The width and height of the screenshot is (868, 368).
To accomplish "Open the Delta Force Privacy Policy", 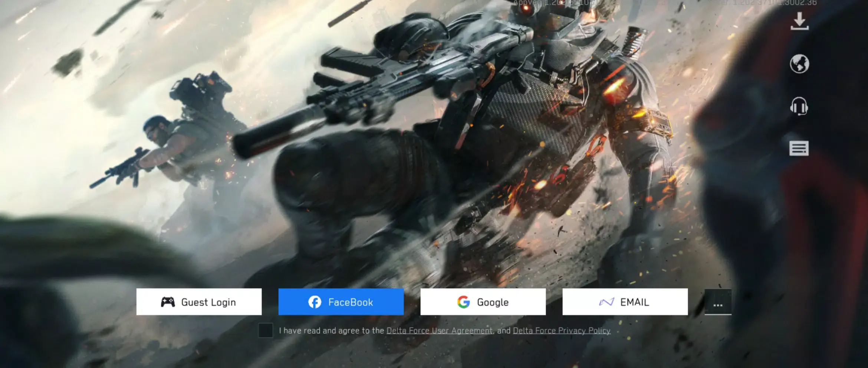I will click(x=561, y=330).
